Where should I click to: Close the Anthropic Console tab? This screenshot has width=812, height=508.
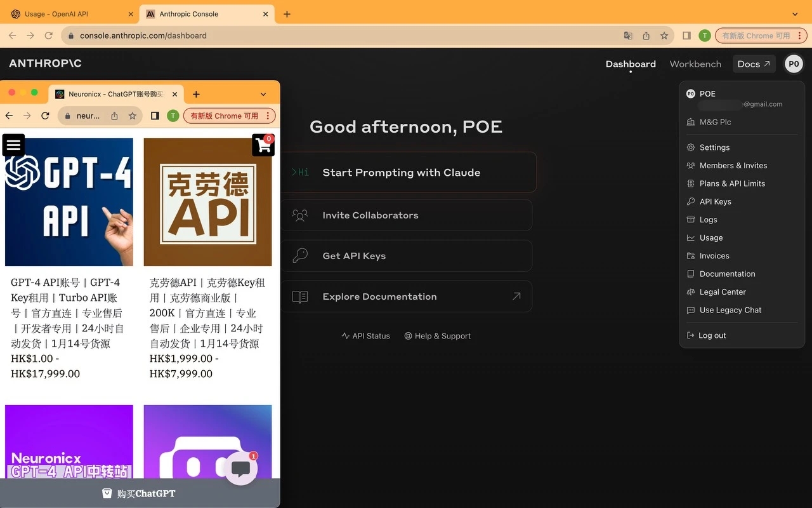[266, 14]
